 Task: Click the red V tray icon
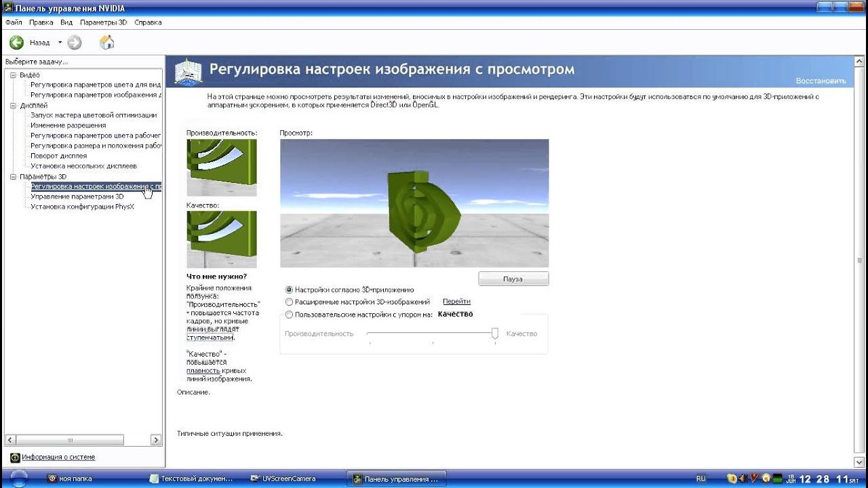(754, 479)
